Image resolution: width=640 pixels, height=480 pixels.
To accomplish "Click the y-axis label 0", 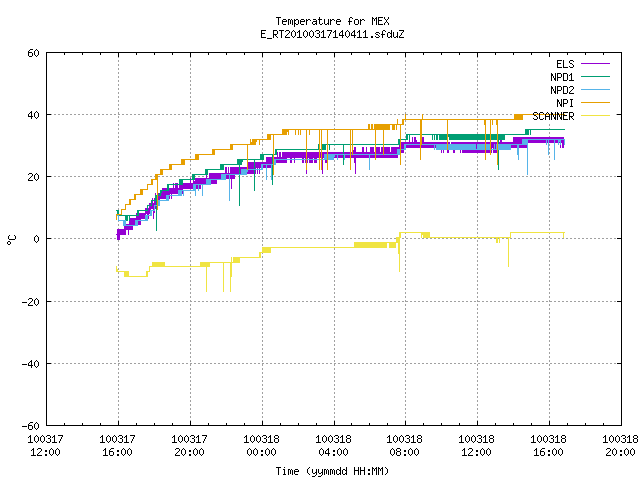I will [x=36, y=239].
